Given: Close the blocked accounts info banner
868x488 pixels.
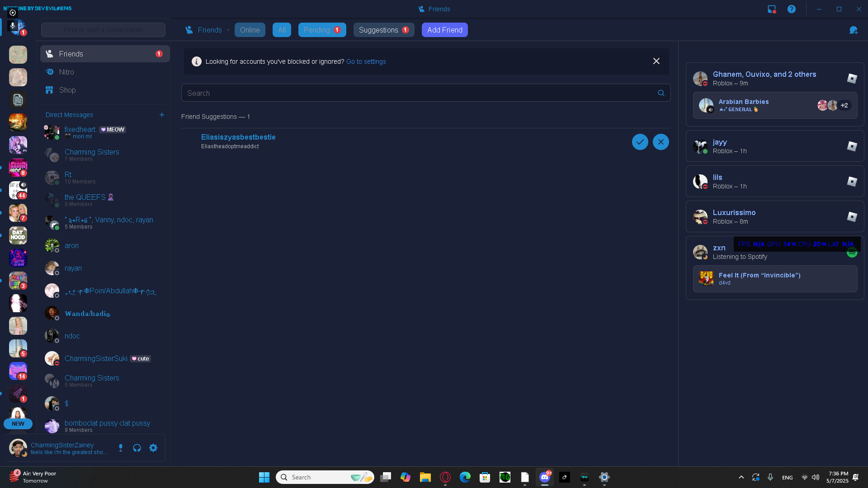Looking at the screenshot, I should tap(656, 61).
